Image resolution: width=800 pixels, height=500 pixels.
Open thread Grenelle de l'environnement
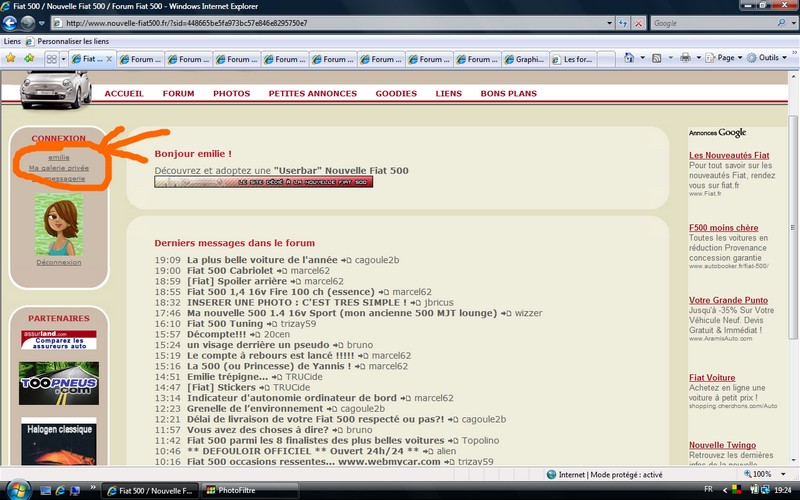click(255, 409)
